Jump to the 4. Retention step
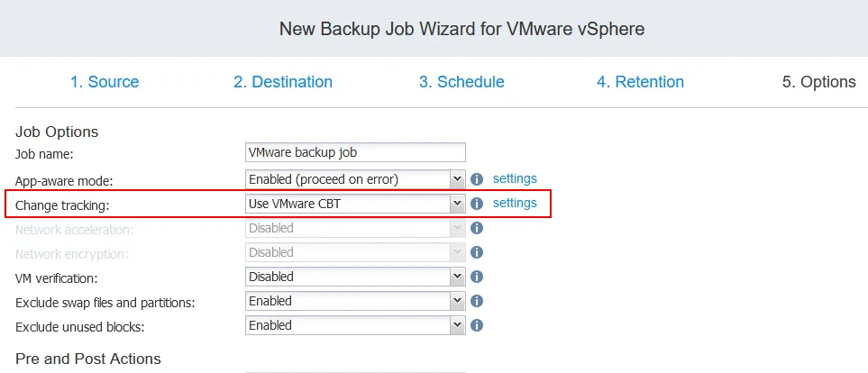 point(640,82)
